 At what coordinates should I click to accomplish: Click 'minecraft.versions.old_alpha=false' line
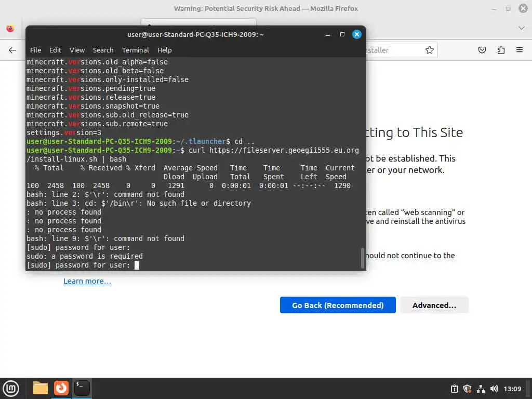coord(97,62)
